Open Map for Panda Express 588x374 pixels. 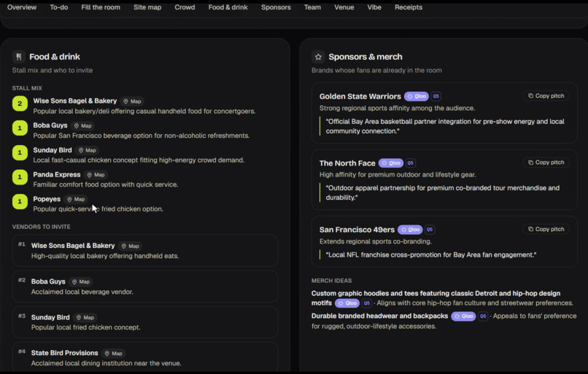coord(96,175)
